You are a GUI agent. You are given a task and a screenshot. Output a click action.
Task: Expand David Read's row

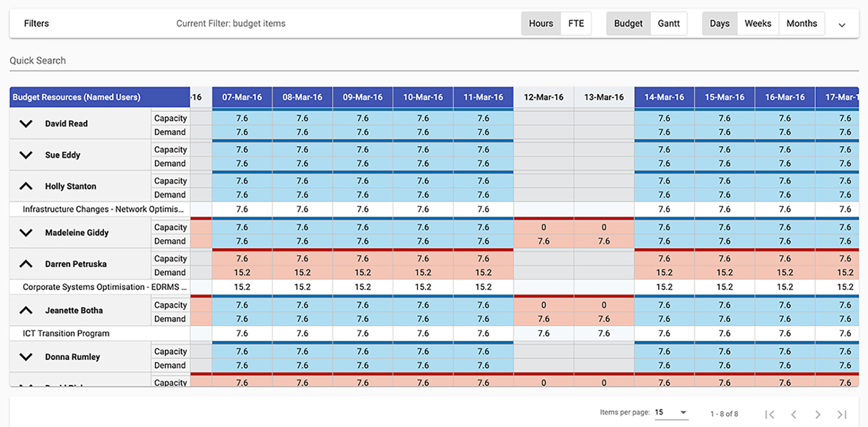click(x=26, y=124)
